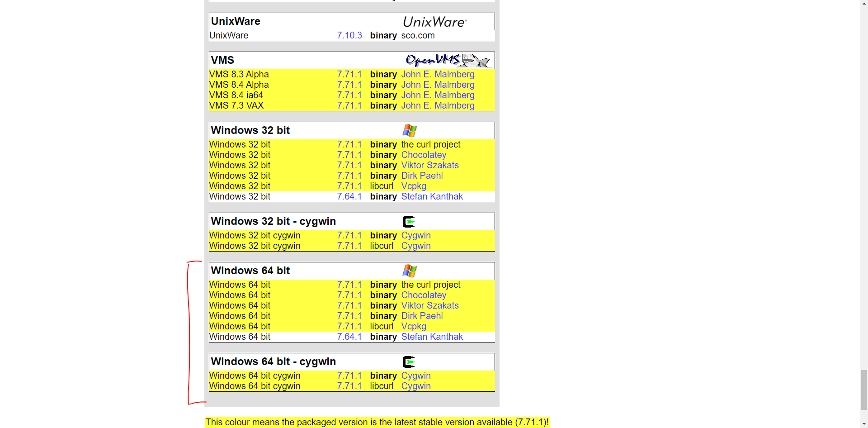
Task: Click the vertical scrollbar thumb
Action: [864, 390]
